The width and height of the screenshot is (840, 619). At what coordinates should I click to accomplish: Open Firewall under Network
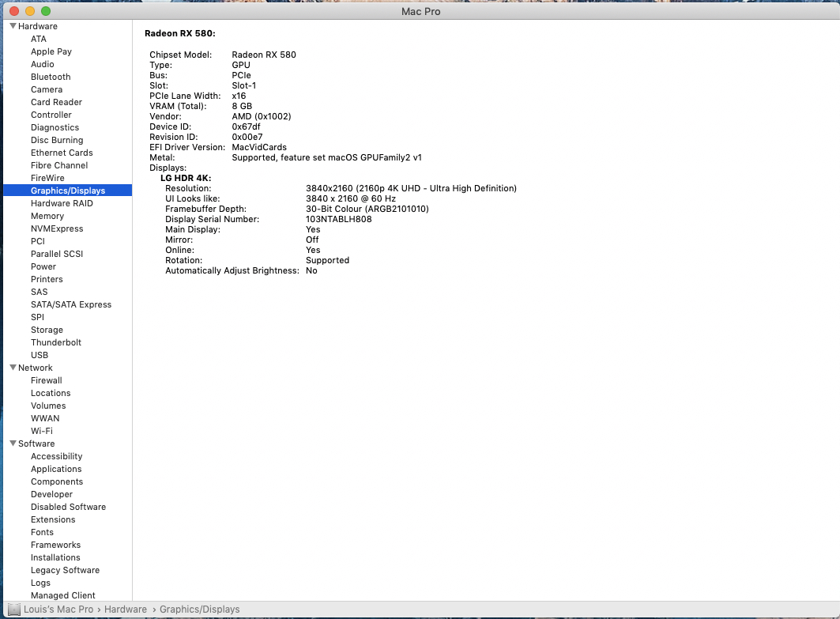point(46,380)
